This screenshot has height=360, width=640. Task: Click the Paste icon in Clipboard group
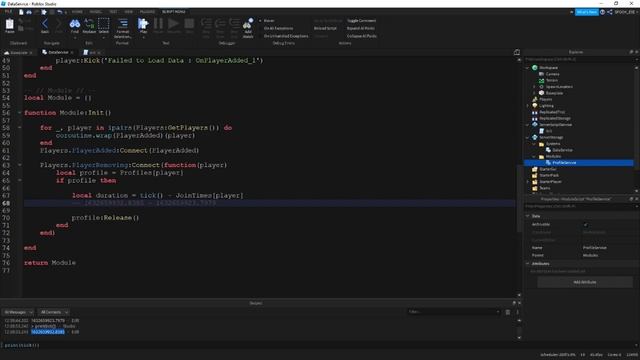click(9, 24)
